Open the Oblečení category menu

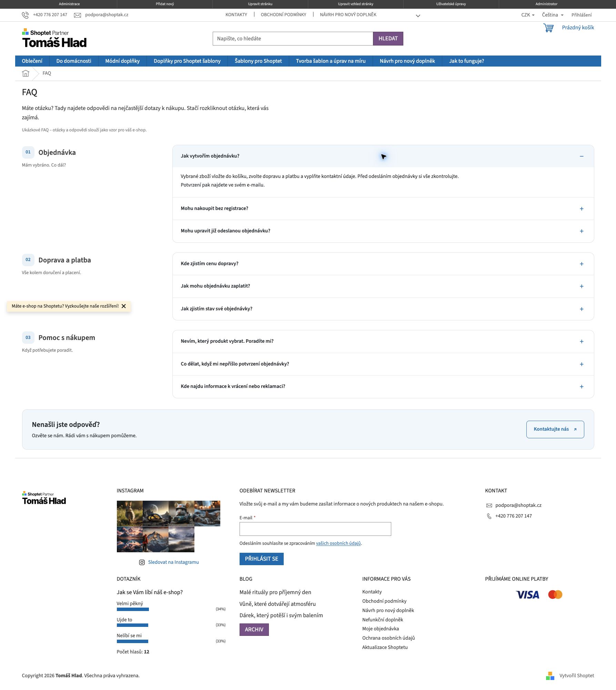tap(32, 61)
